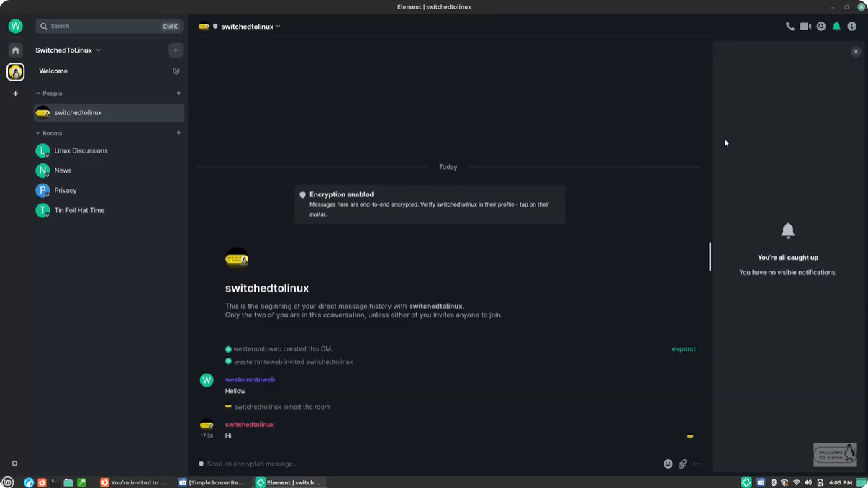Open the emoji picker in composer

point(668,464)
